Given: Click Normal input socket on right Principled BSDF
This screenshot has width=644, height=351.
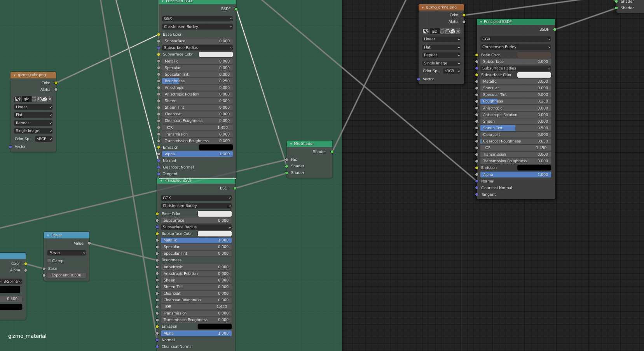Looking at the screenshot, I should pos(477,181).
